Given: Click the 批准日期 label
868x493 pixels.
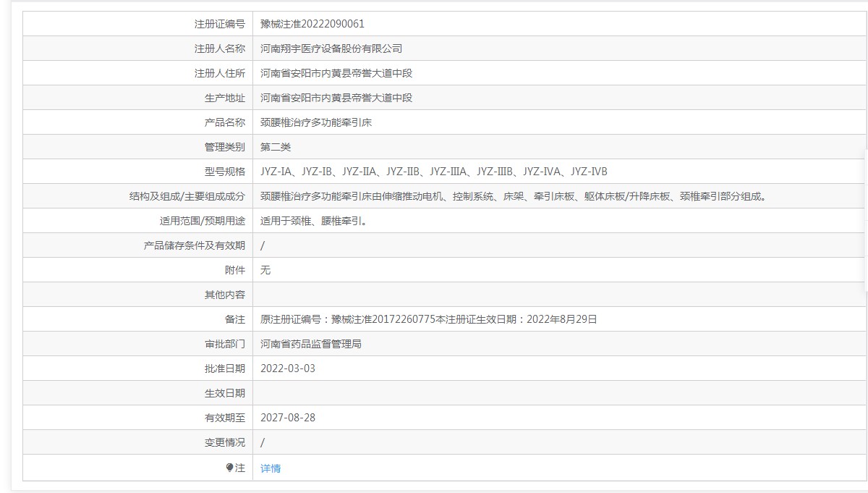Looking at the screenshot, I should (225, 368).
